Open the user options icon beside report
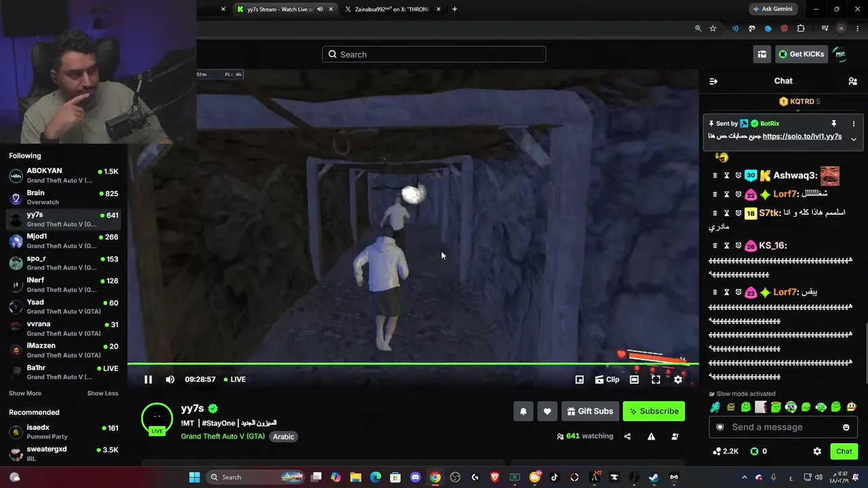The image size is (868, 488). click(x=675, y=436)
